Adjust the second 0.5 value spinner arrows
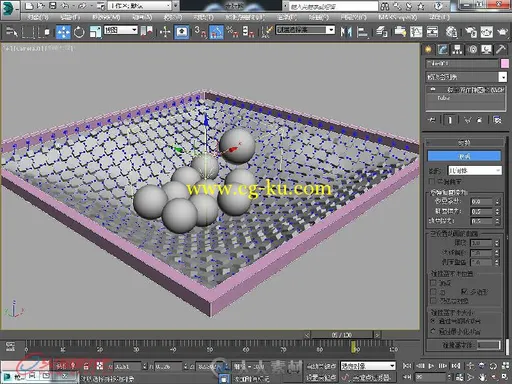This screenshot has width=512, height=384. (497, 212)
